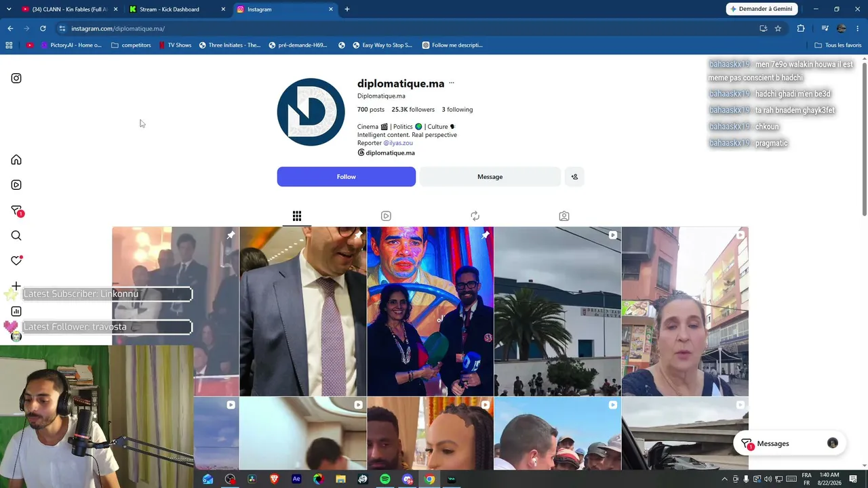868x488 pixels.
Task: Open the TV Shows bookmark
Action: point(175,45)
